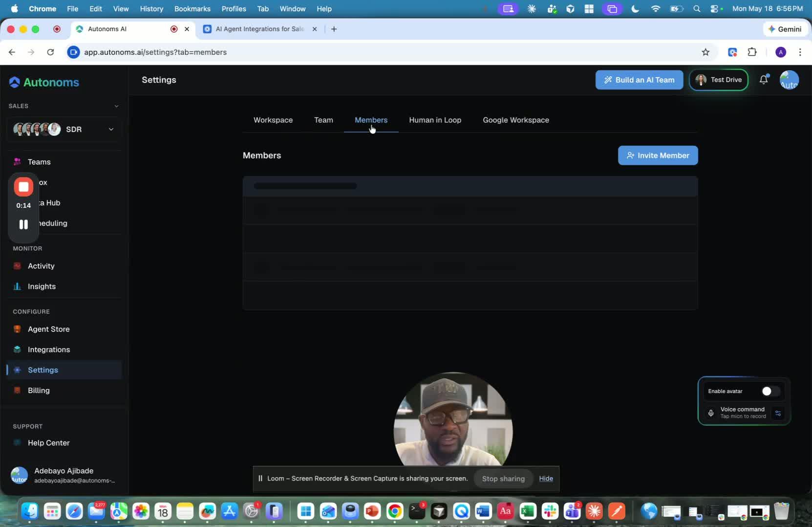
Task: Collapse the SALES section chevron
Action: click(x=116, y=106)
